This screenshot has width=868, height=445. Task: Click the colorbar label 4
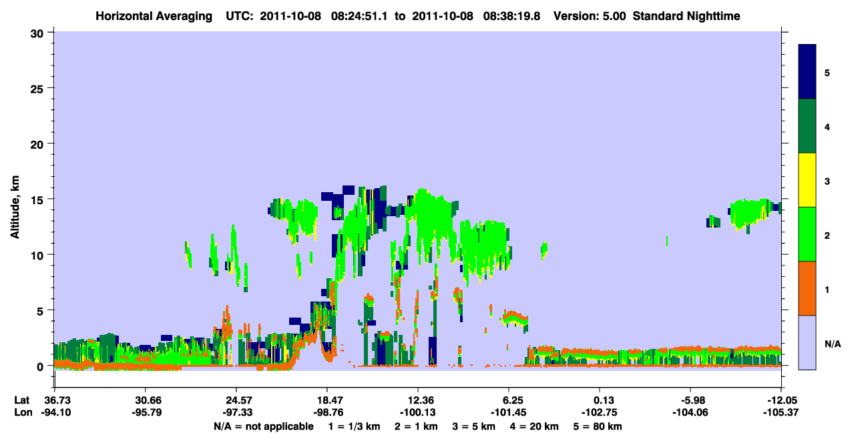click(827, 126)
